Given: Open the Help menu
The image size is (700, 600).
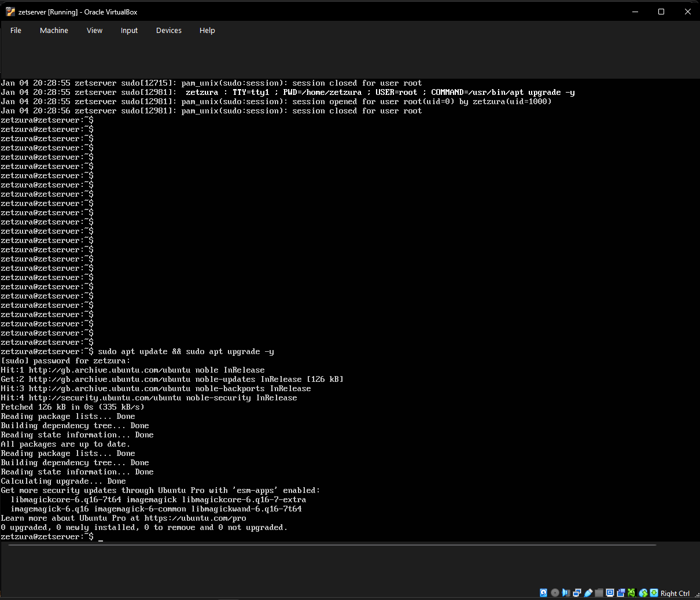Looking at the screenshot, I should point(207,31).
